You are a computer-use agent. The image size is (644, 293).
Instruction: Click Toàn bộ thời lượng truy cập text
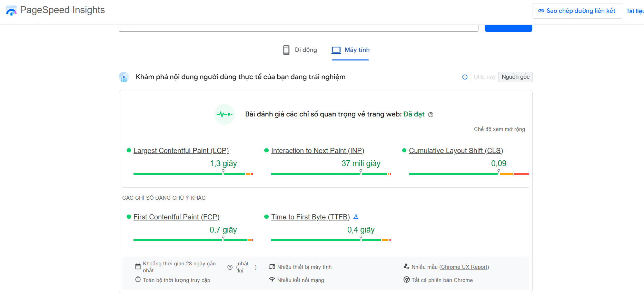click(177, 280)
